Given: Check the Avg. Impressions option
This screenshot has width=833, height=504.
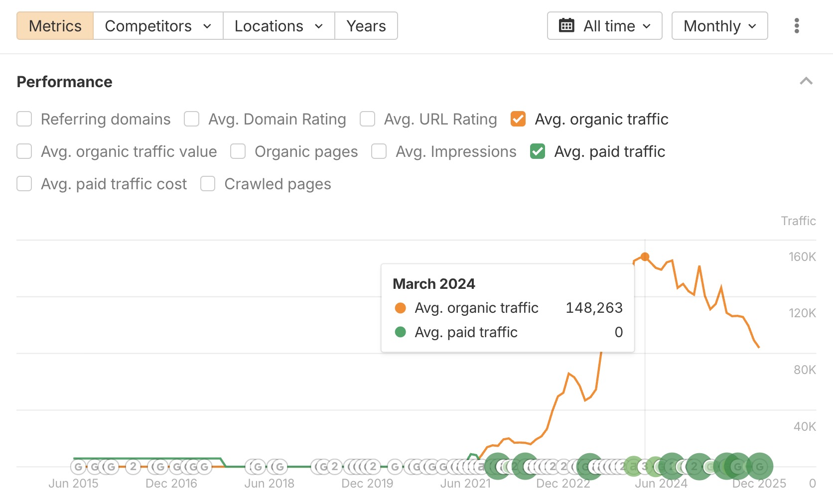Looking at the screenshot, I should pyautogui.click(x=379, y=151).
